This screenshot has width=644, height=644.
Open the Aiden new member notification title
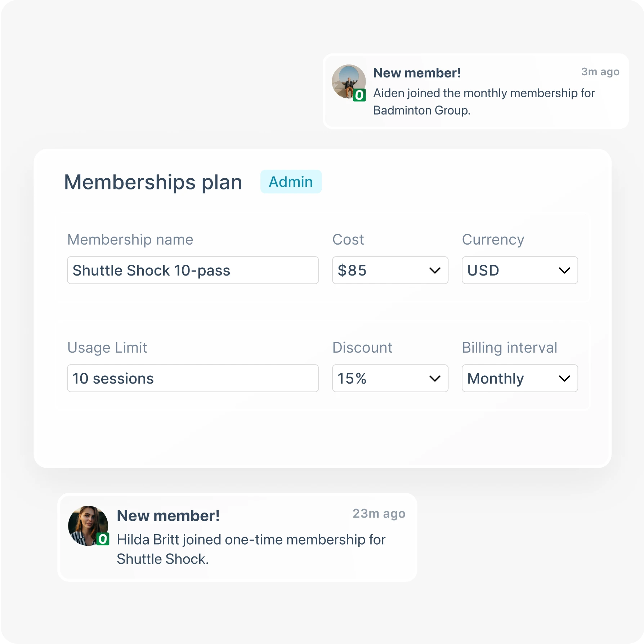(417, 73)
